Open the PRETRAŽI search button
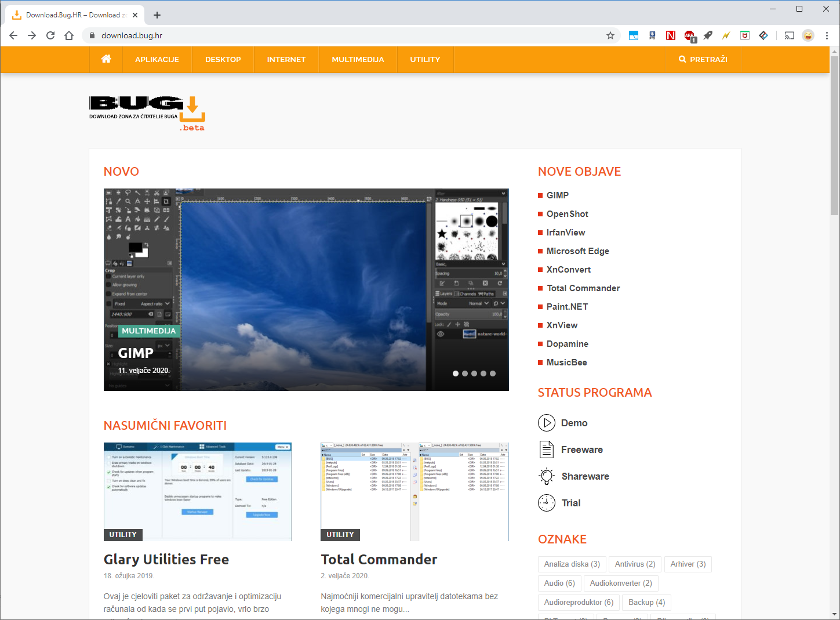 [x=703, y=59]
